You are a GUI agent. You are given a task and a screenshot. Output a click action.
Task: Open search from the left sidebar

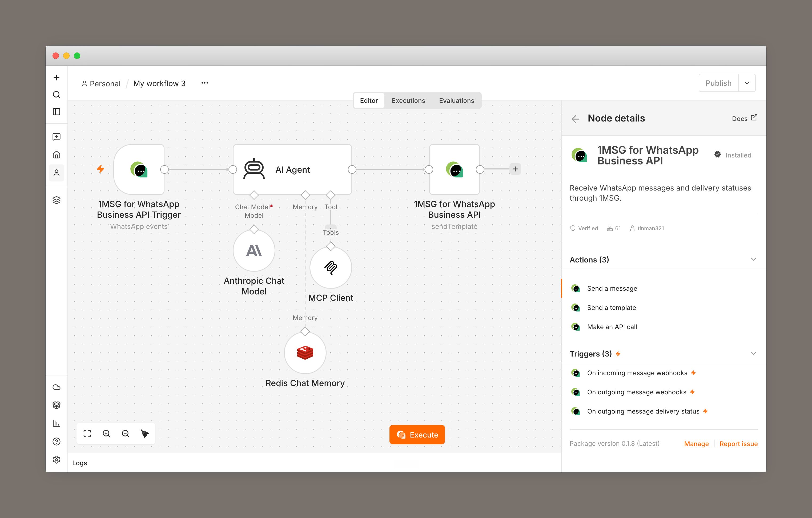coord(56,95)
